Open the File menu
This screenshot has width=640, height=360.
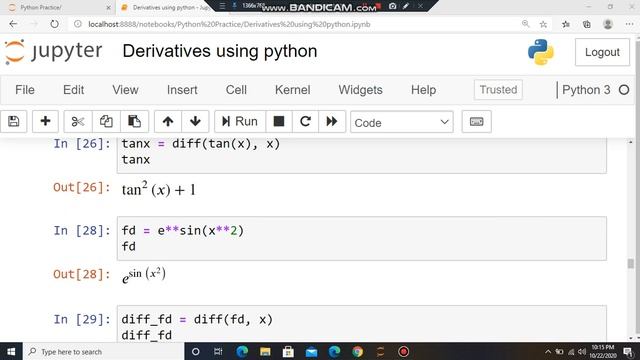tap(25, 90)
